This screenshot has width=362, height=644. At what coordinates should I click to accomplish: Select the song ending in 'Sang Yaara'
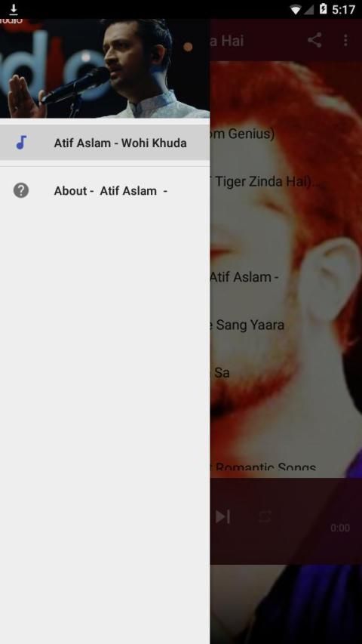pyautogui.click(x=286, y=325)
